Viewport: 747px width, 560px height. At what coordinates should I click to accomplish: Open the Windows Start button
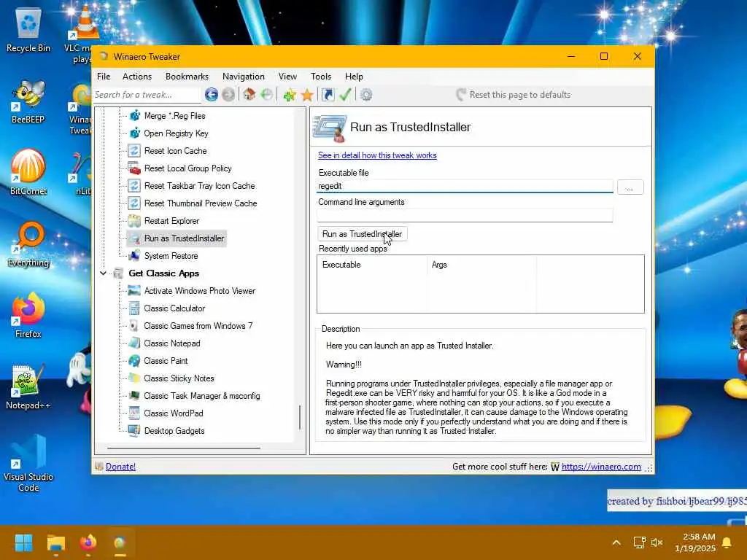pos(23,542)
